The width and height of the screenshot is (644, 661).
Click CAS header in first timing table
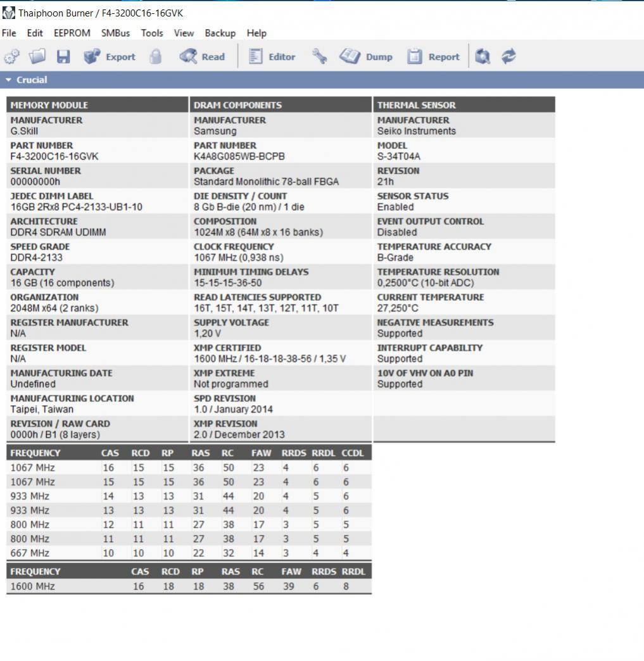[110, 453]
